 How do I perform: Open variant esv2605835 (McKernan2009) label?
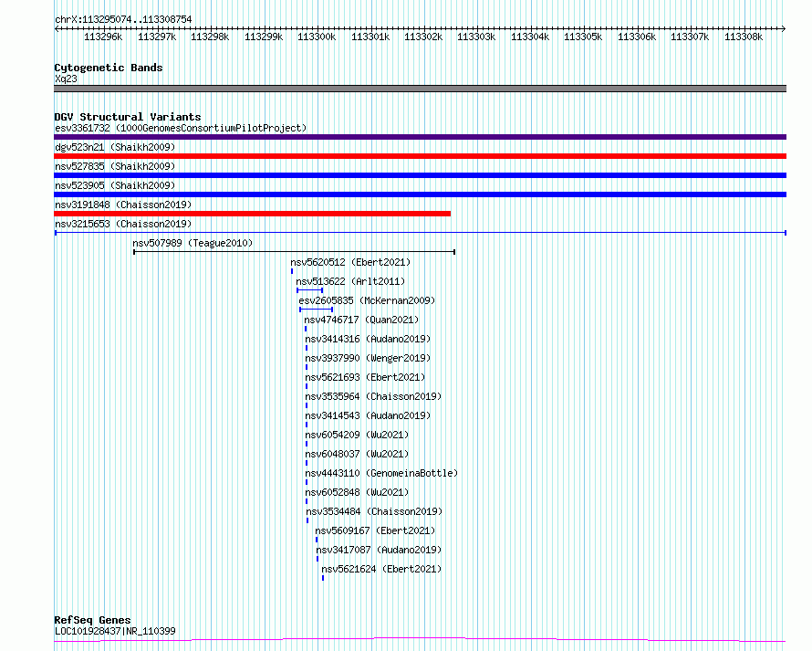367,300
